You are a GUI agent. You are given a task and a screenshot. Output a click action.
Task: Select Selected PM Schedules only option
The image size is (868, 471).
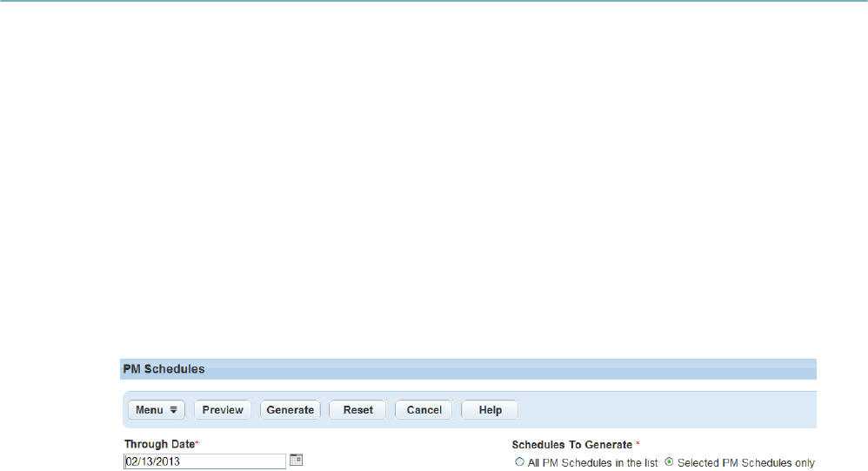(x=669, y=461)
